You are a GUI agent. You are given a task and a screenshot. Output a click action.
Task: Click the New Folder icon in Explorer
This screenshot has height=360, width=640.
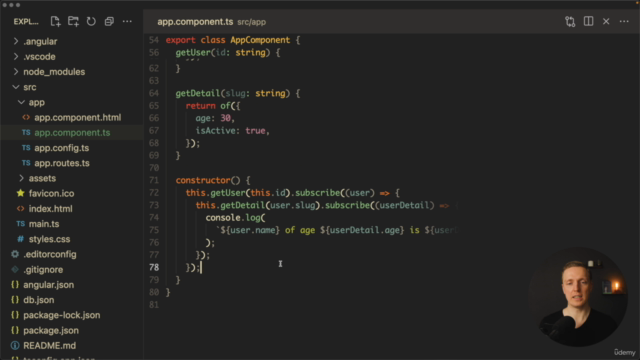click(x=73, y=21)
